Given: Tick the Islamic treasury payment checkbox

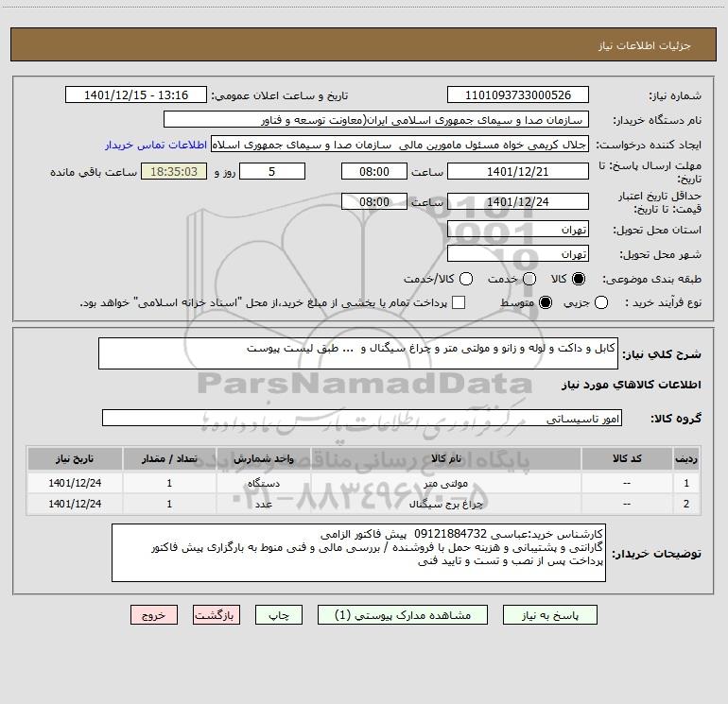Looking at the screenshot, I should (x=459, y=302).
